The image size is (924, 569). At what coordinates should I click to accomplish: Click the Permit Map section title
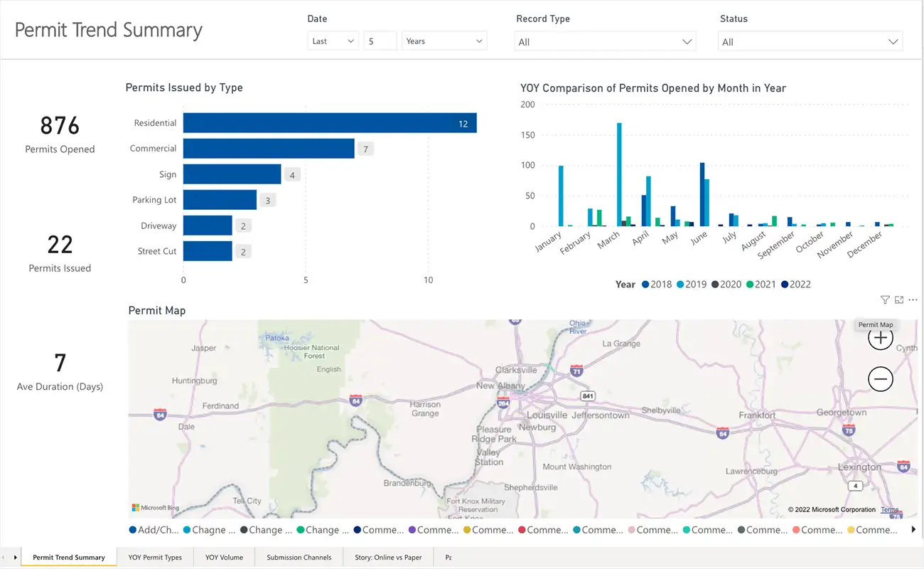[x=157, y=310]
